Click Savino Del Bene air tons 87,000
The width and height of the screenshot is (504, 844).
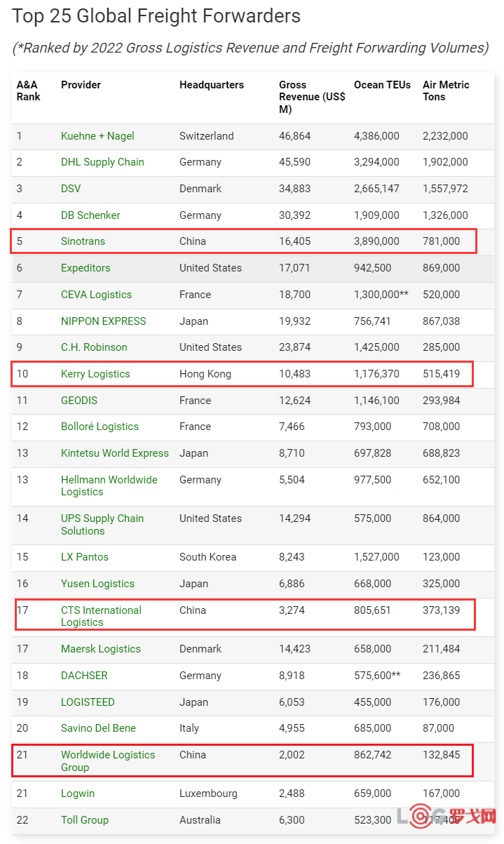pyautogui.click(x=439, y=728)
